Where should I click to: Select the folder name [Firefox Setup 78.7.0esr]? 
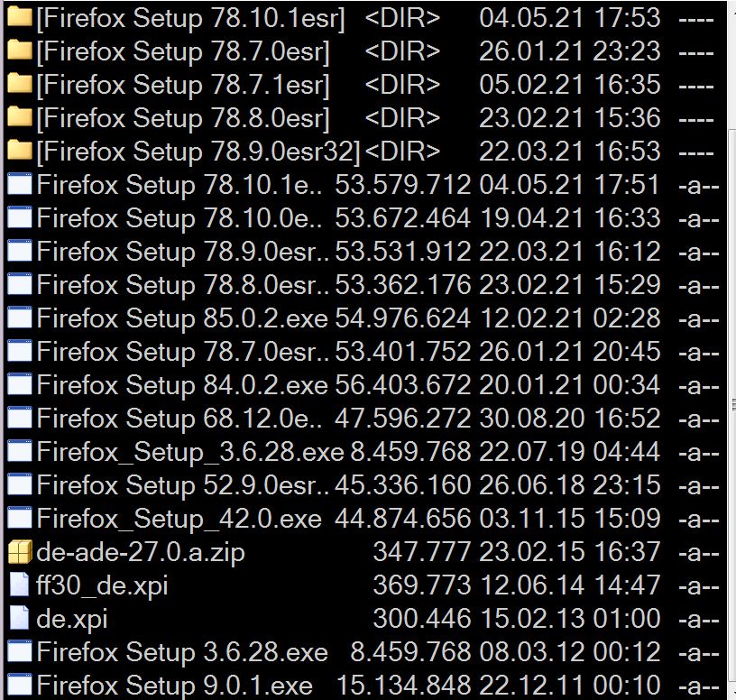click(x=183, y=52)
